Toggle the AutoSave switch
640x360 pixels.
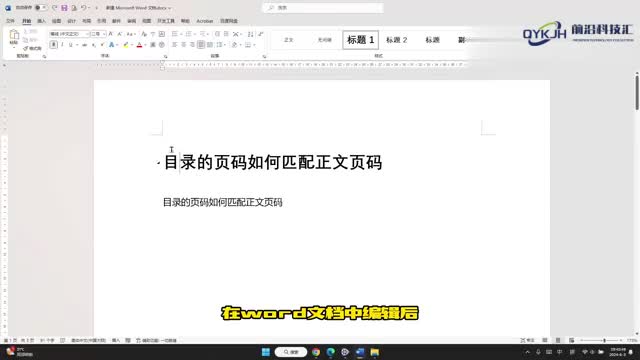[x=40, y=8]
